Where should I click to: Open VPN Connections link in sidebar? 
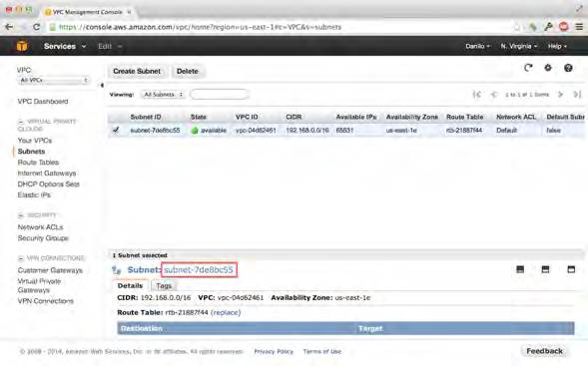[x=45, y=301]
